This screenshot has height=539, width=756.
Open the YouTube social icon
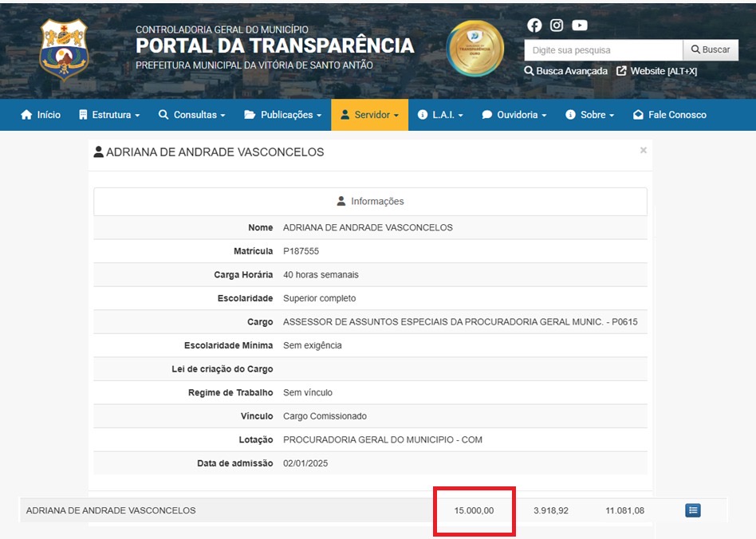pos(580,26)
